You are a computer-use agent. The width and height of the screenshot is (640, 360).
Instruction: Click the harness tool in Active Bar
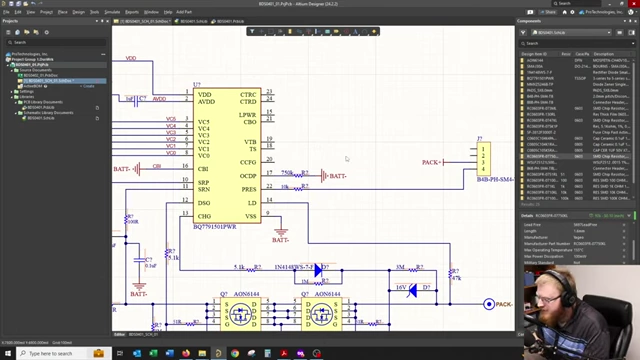[318, 31]
